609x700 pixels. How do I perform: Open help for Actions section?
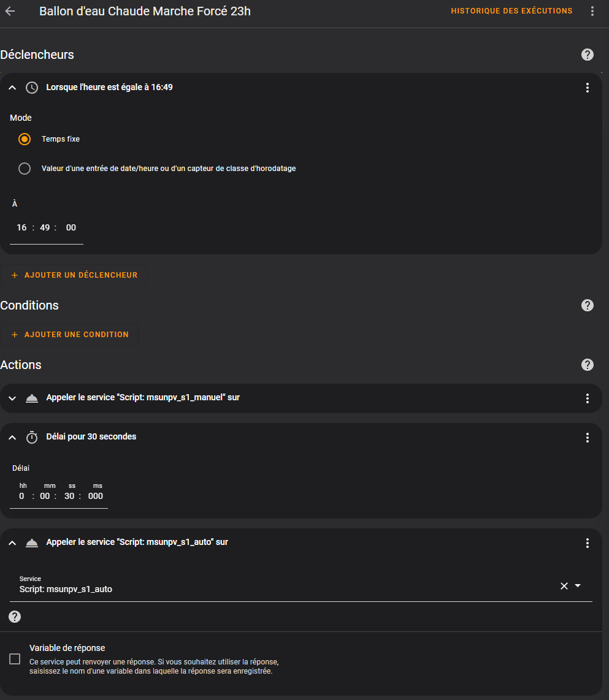(587, 365)
